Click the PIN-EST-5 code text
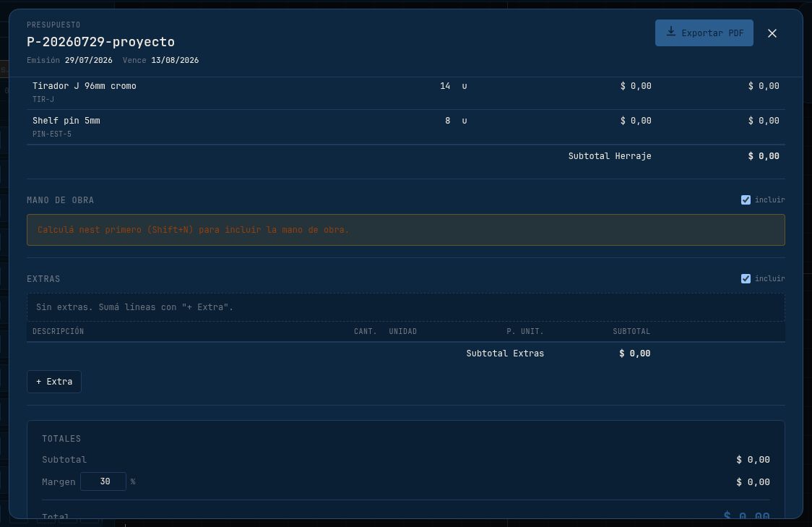 coord(52,134)
